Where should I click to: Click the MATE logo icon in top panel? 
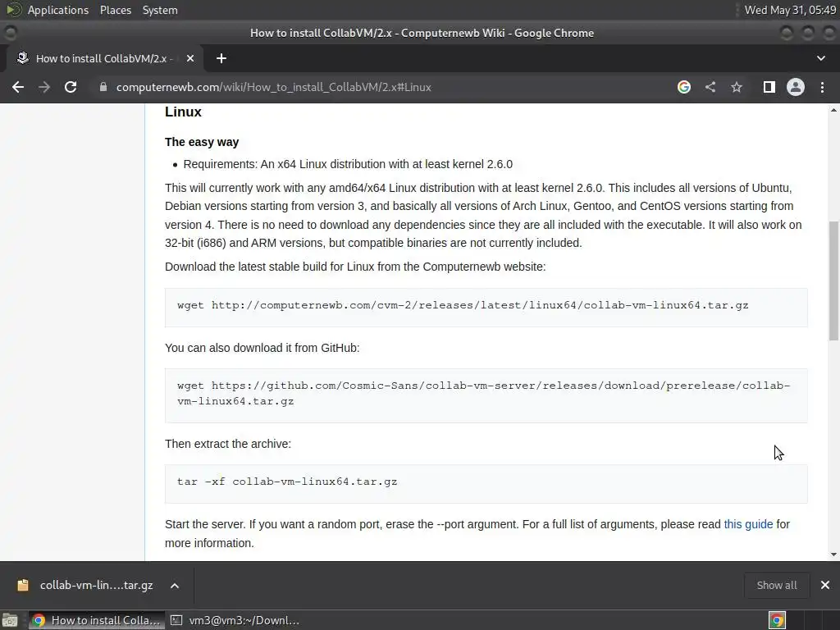[x=13, y=10]
